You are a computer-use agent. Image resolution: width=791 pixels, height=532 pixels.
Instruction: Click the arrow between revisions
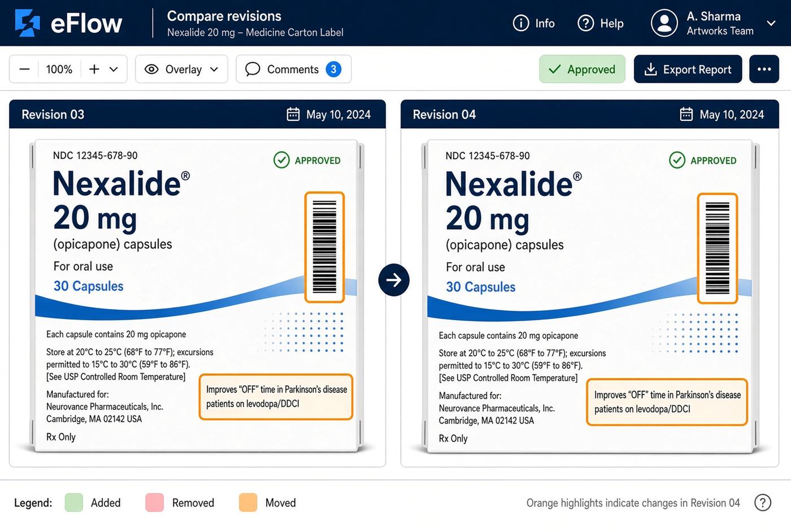[x=394, y=280]
